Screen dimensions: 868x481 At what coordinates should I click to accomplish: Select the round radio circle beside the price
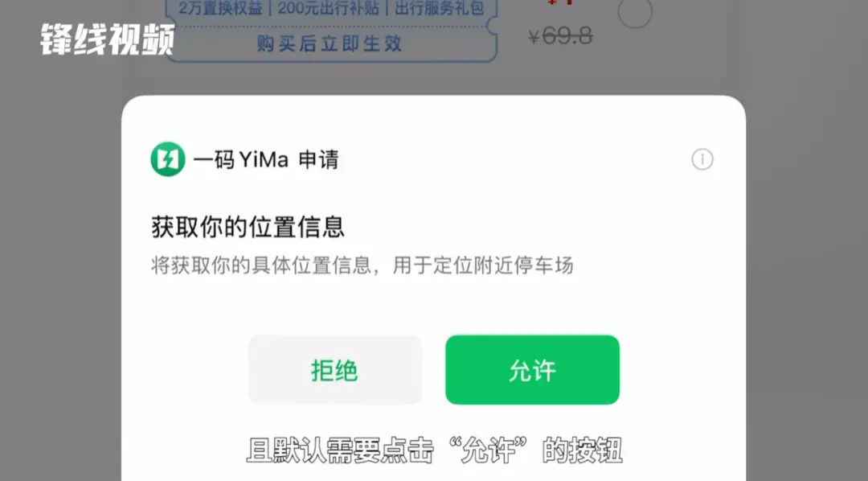point(634,10)
